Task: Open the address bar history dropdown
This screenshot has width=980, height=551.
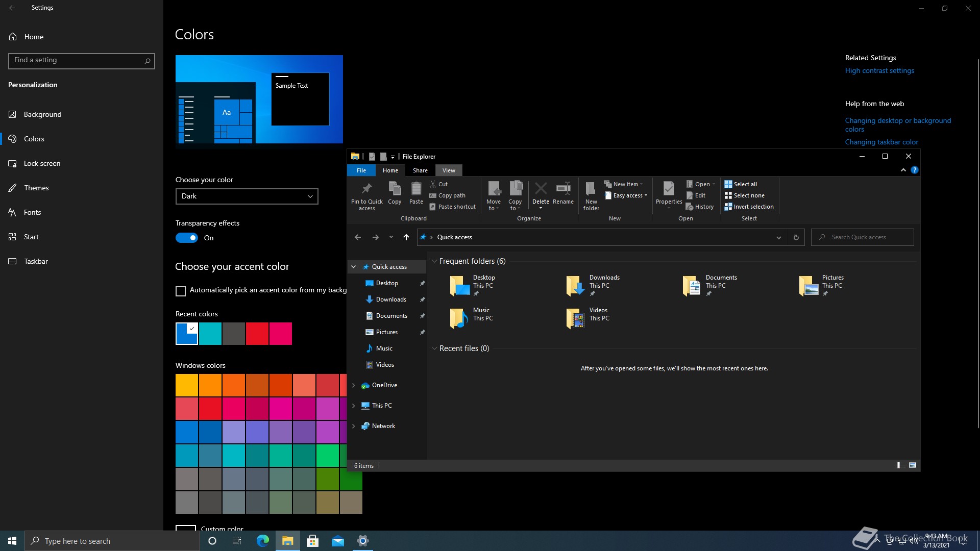Action: coord(779,237)
